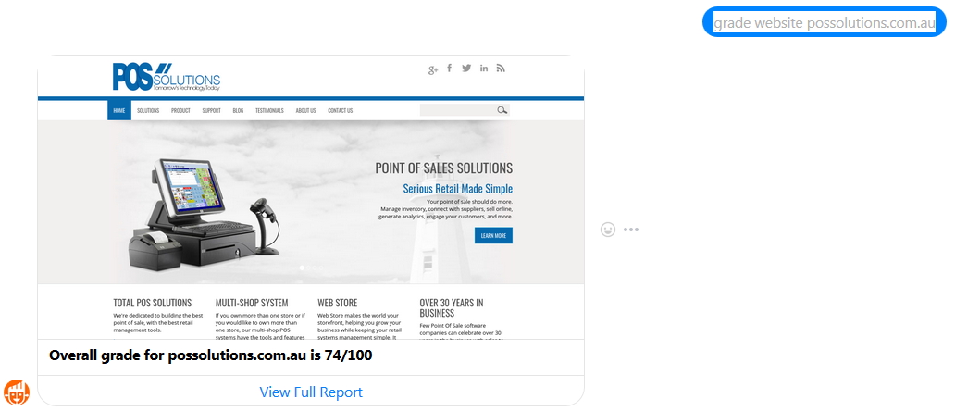Click the LEARN MORE button

[x=493, y=236]
